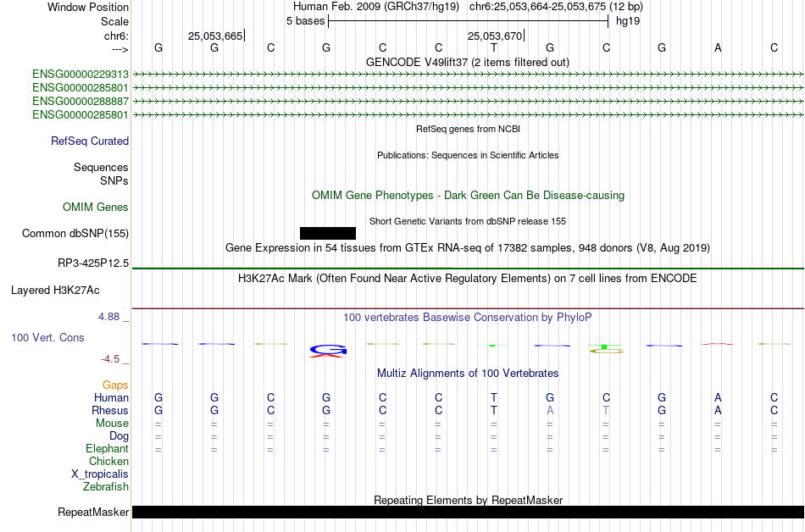Click the Layered H3K27Ac track label
The width and height of the screenshot is (805, 532).
pyautogui.click(x=55, y=291)
